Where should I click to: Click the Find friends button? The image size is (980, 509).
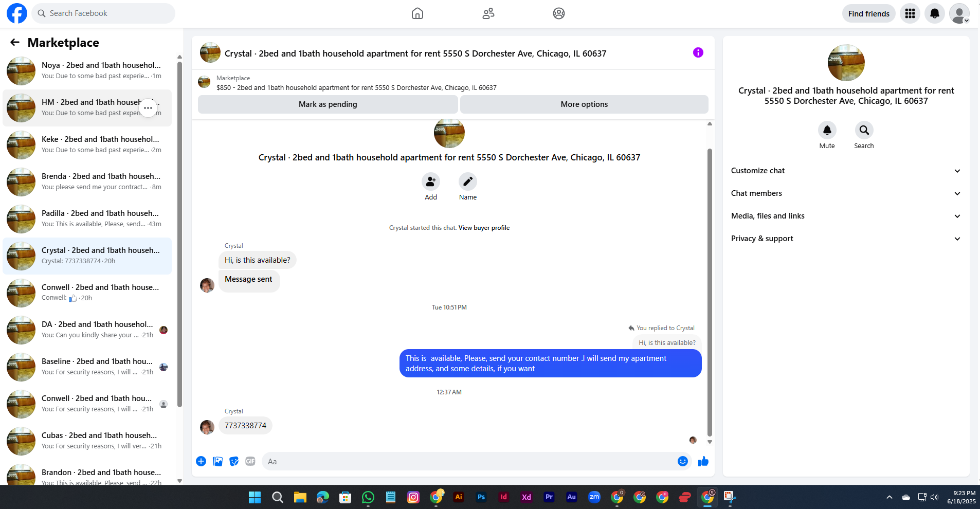[x=869, y=13]
